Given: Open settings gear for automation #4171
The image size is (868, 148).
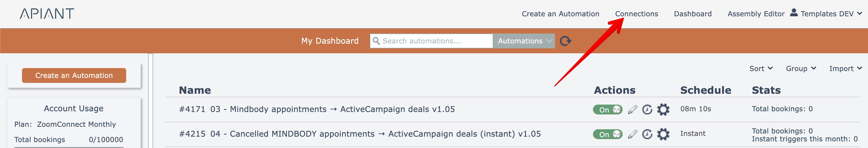Looking at the screenshot, I should pos(663,109).
